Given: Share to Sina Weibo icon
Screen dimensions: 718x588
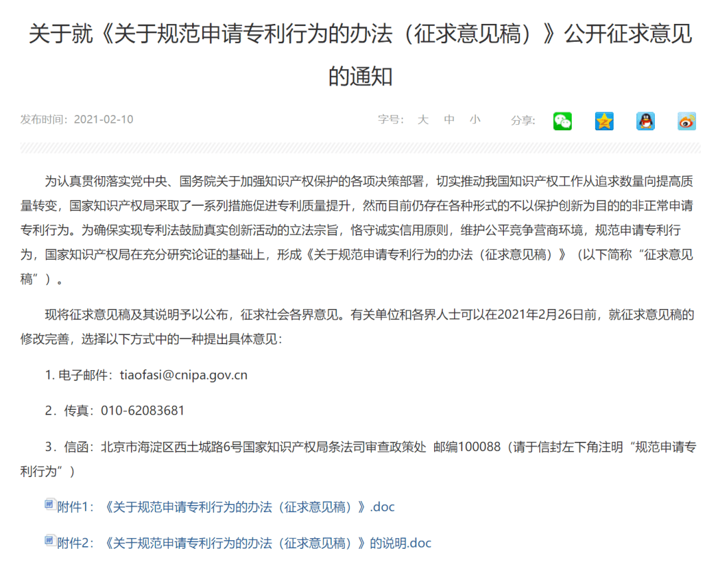Looking at the screenshot, I should click(x=687, y=122).
